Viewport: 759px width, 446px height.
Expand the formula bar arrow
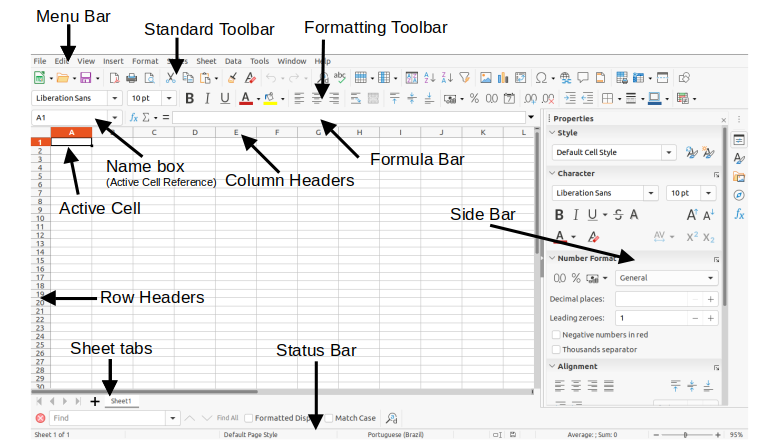coord(531,117)
